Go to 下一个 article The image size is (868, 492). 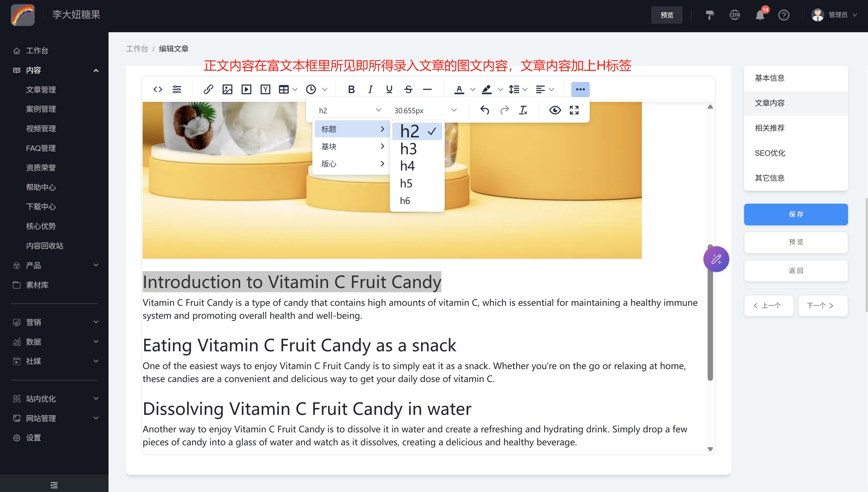tap(823, 306)
